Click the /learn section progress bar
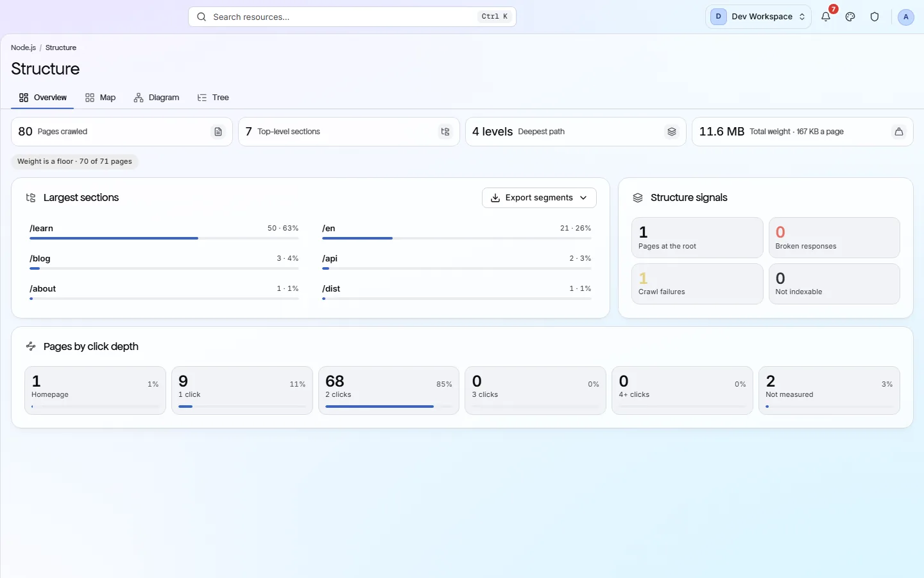This screenshot has width=924, height=578. [164, 238]
